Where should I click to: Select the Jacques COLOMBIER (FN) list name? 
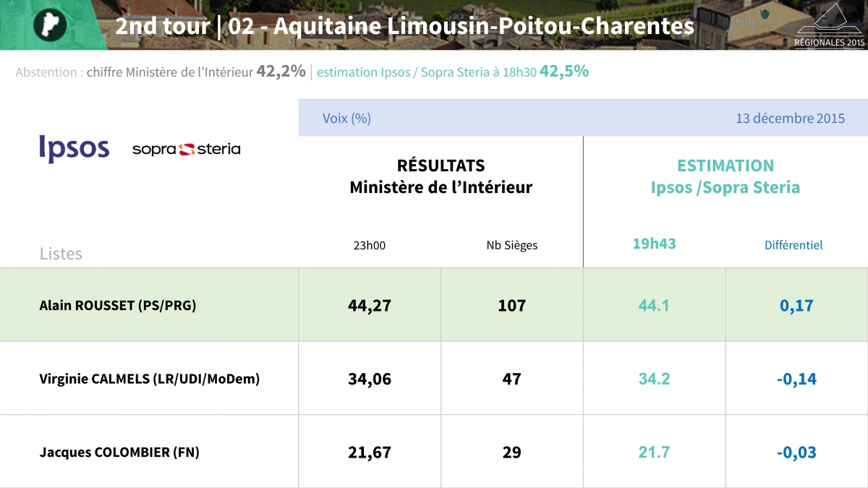[119, 453]
